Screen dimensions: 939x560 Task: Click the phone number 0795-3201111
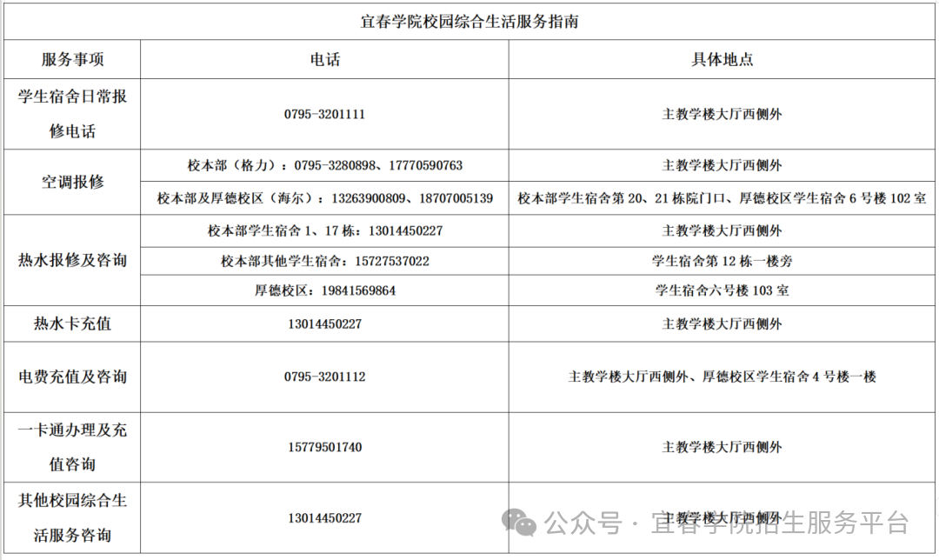[324, 114]
